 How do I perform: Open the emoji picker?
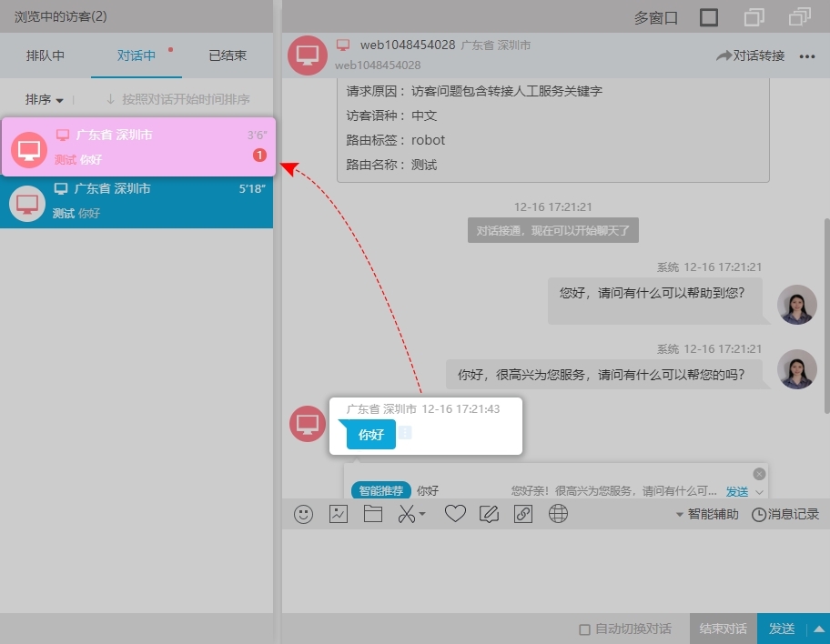click(303, 514)
